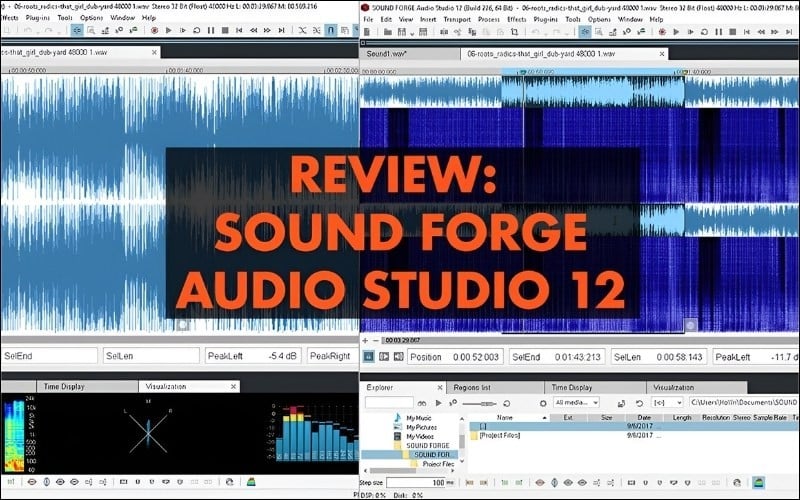Viewport: 800px width, 500px height.
Task: Click the Save icon in the right toolbar
Action: tap(402, 32)
